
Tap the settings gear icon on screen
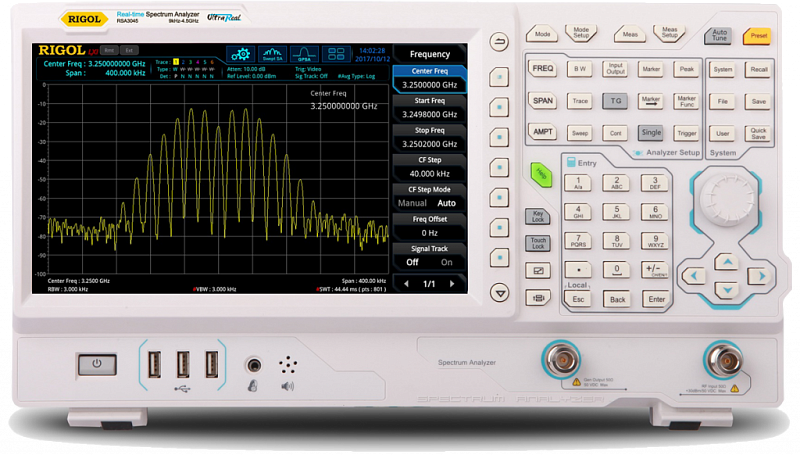[x=240, y=55]
